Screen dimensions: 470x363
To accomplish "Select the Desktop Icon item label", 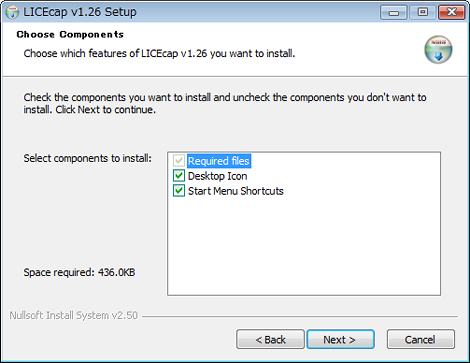I will click(217, 176).
